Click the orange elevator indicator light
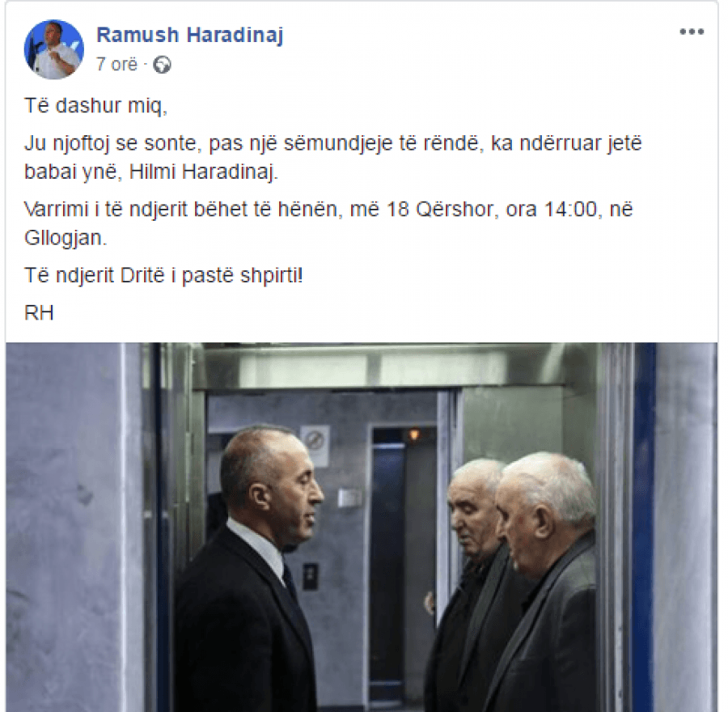The height and width of the screenshot is (712, 728). tap(413, 434)
